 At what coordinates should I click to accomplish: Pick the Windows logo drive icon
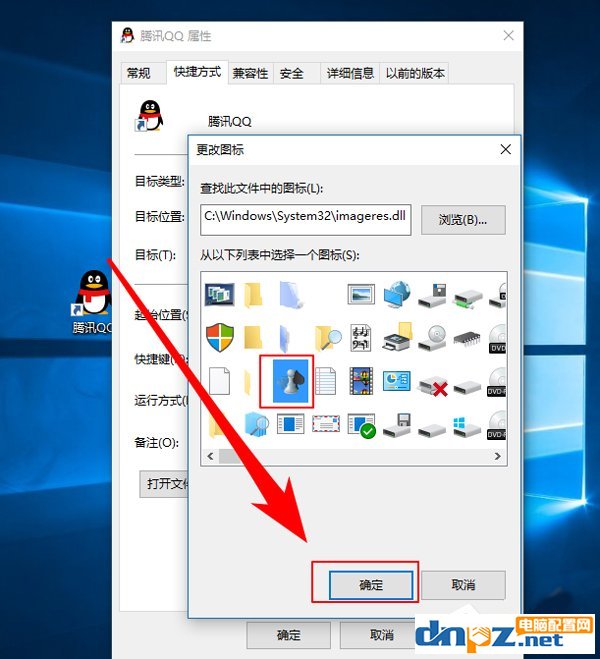(x=467, y=426)
